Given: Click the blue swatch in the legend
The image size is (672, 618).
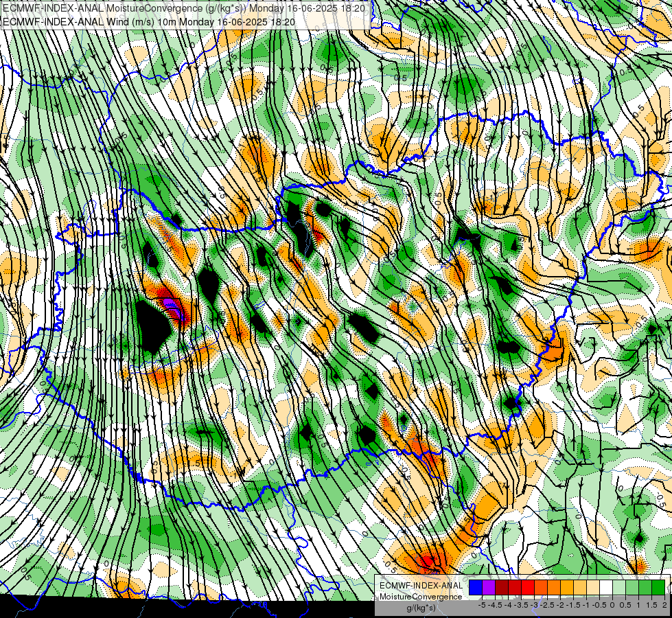Looking at the screenshot, I should [476, 588].
